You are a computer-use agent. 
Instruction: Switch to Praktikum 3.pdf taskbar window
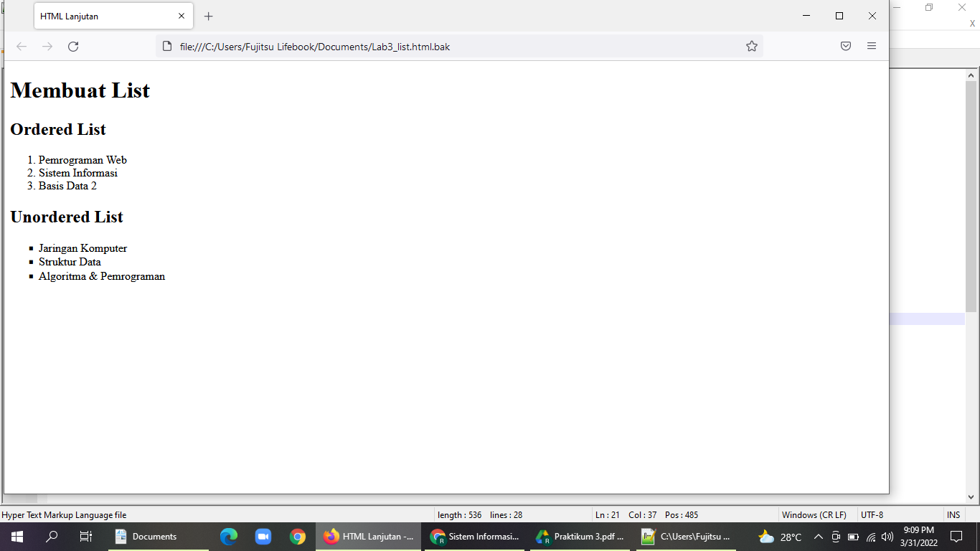(x=580, y=537)
